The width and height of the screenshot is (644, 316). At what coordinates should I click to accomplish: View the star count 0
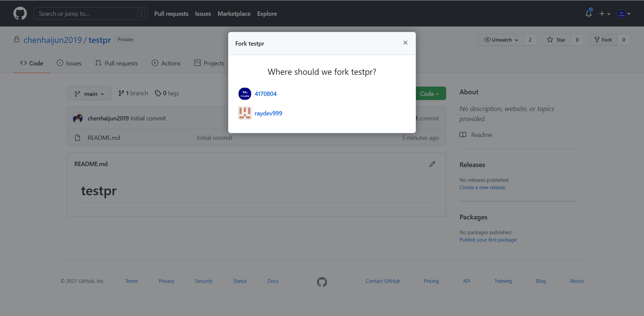tap(577, 40)
